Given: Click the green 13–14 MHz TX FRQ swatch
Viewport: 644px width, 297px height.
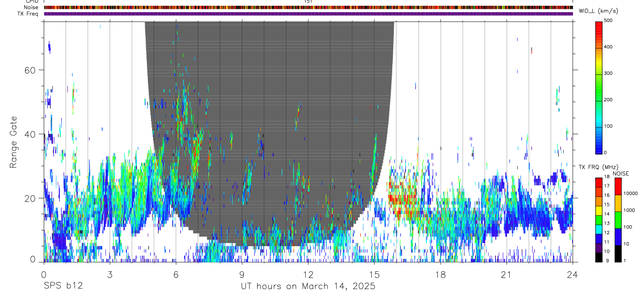Looking at the screenshot, I should pos(598,220).
